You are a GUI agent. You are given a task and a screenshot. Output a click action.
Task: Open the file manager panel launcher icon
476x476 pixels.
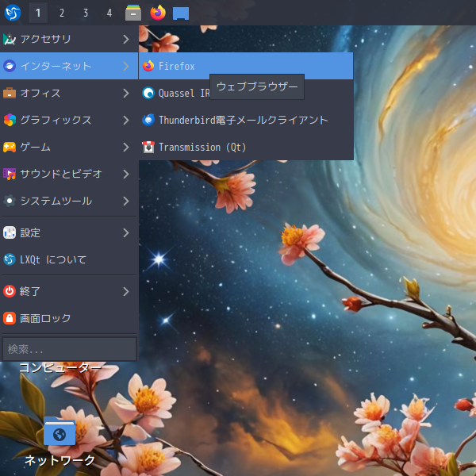point(133,13)
